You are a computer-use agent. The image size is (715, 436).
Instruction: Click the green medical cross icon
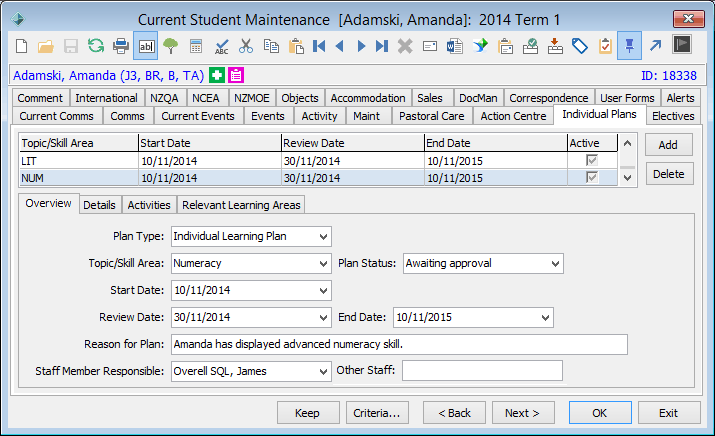click(x=217, y=75)
